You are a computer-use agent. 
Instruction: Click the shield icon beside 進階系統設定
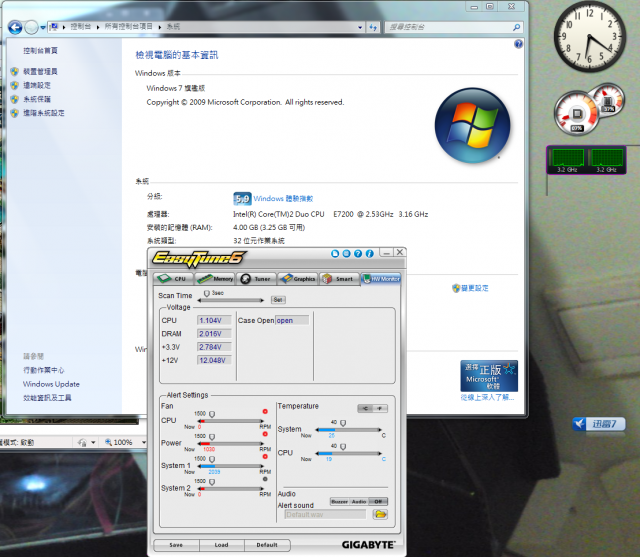click(15, 113)
